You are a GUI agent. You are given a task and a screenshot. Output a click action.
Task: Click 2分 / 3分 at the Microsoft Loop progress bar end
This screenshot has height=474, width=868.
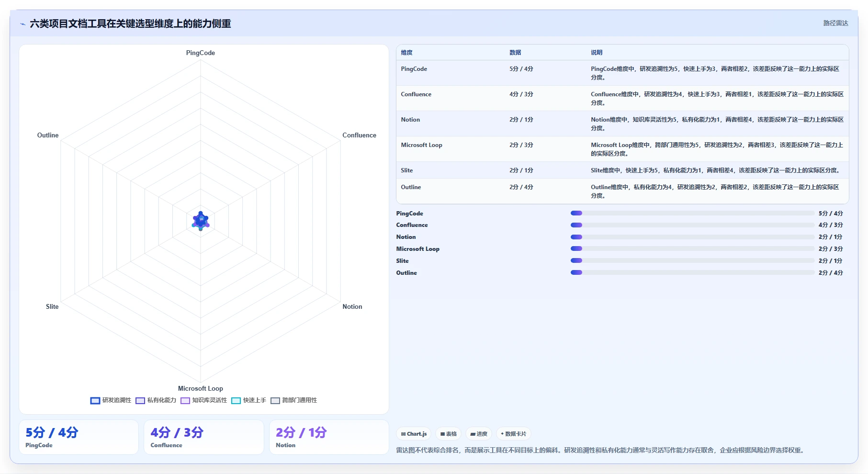click(831, 249)
